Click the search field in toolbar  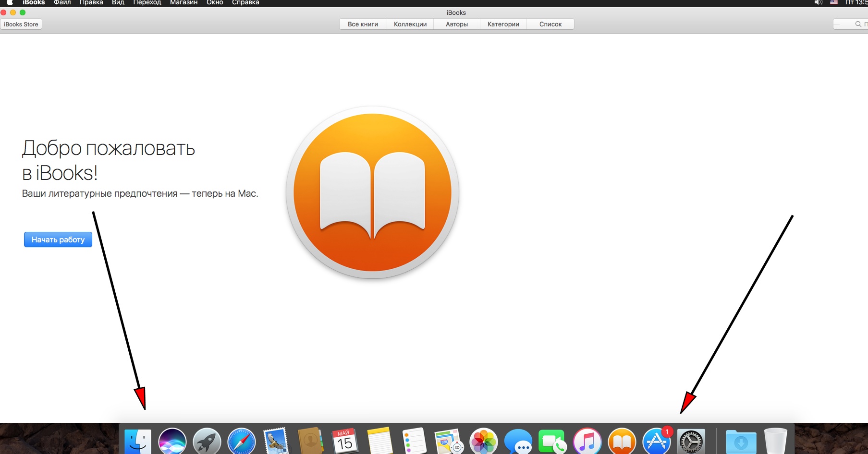[850, 24]
